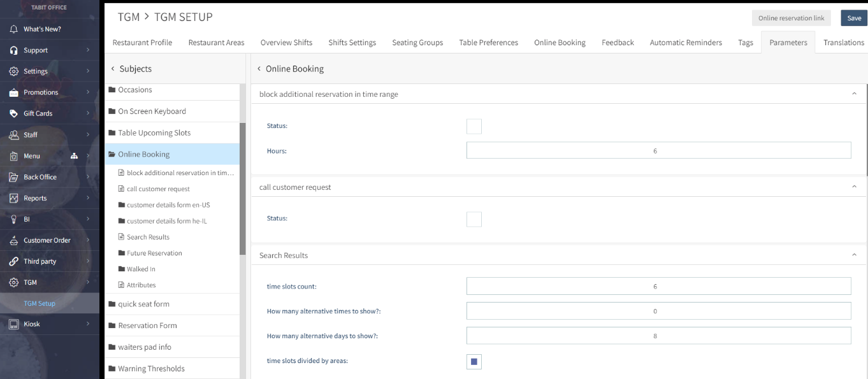Viewport: 868px width, 379px height.
Task: Click the time slots count input field
Action: coord(658,286)
